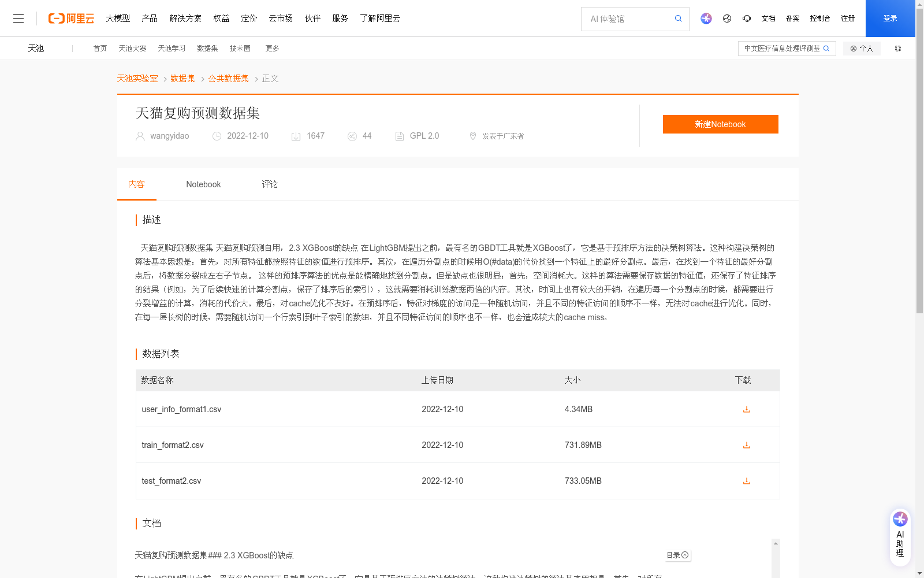Click the 731.89MB size cell

(x=583, y=445)
